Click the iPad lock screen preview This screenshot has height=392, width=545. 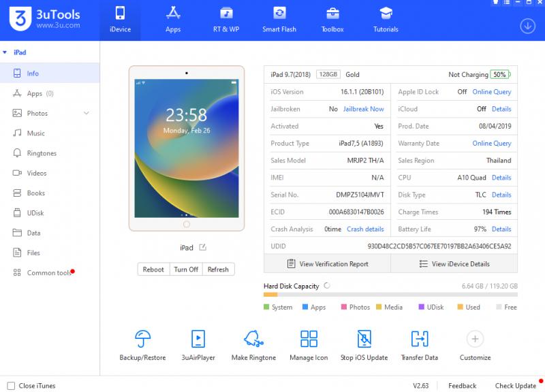(187, 148)
